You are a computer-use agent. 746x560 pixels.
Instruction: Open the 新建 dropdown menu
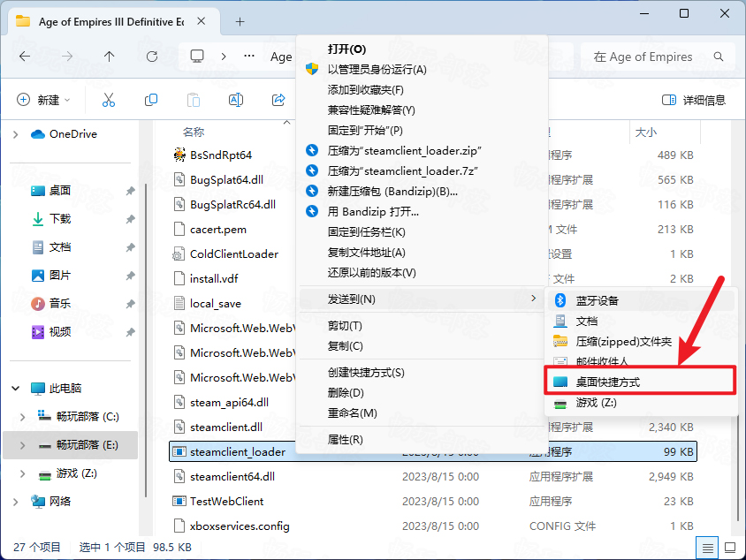pos(44,100)
